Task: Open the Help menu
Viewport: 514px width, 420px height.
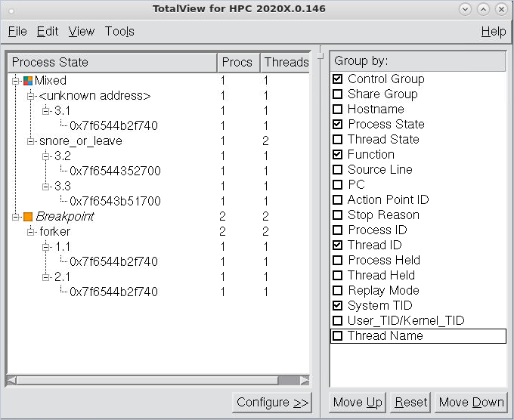Action: [493, 31]
